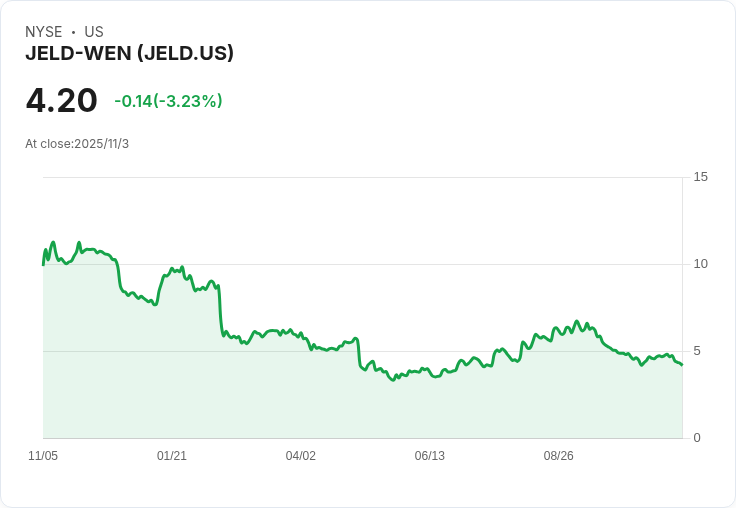The width and height of the screenshot is (736, 508).
Task: Click the vertical axis line right of the chart
Action: tap(683, 300)
